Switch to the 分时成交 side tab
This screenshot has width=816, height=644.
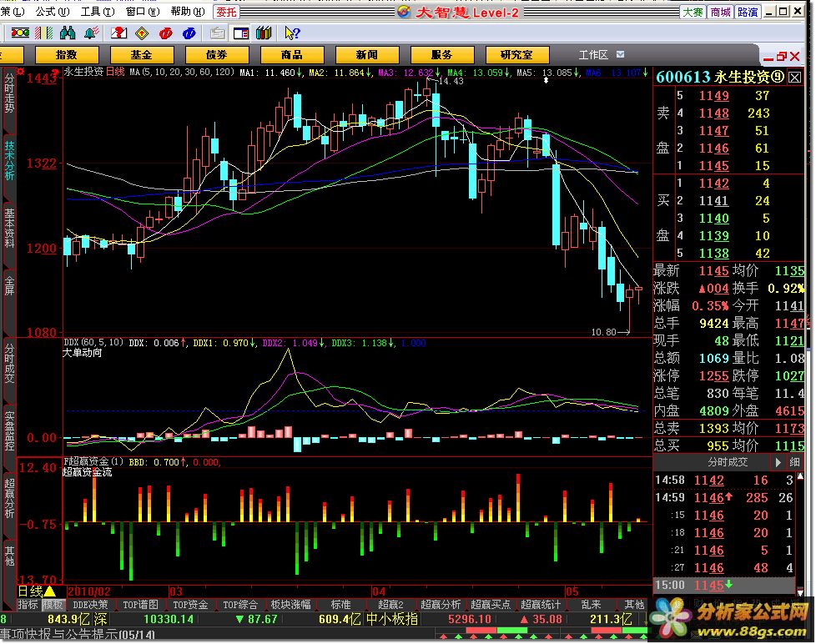click(9, 363)
